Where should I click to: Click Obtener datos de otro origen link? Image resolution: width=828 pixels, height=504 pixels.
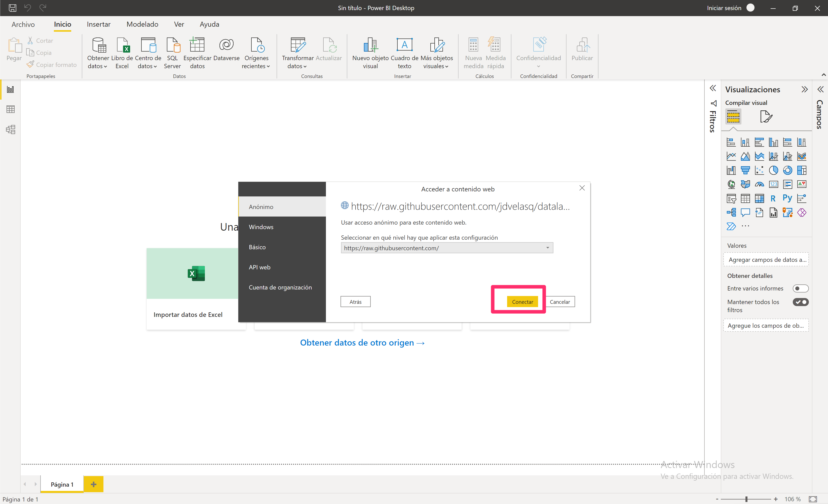point(362,343)
